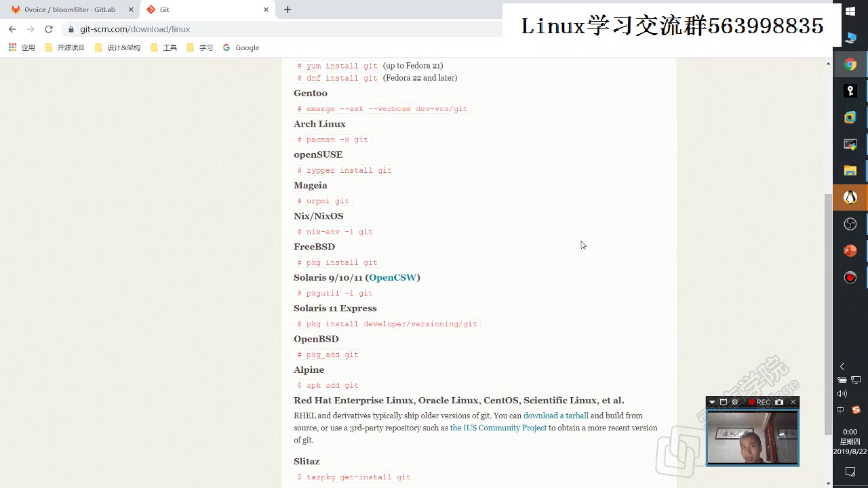Click the recorder widget window-mode icon
868x488 pixels.
point(724,402)
